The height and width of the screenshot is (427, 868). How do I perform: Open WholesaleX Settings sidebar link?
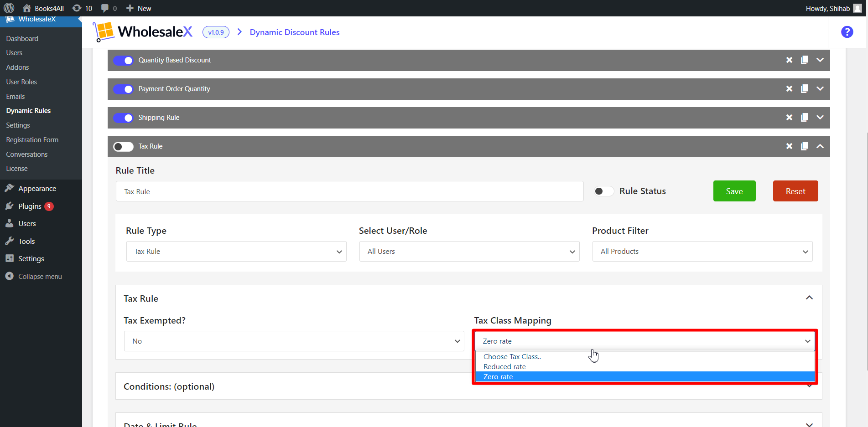[x=18, y=125]
